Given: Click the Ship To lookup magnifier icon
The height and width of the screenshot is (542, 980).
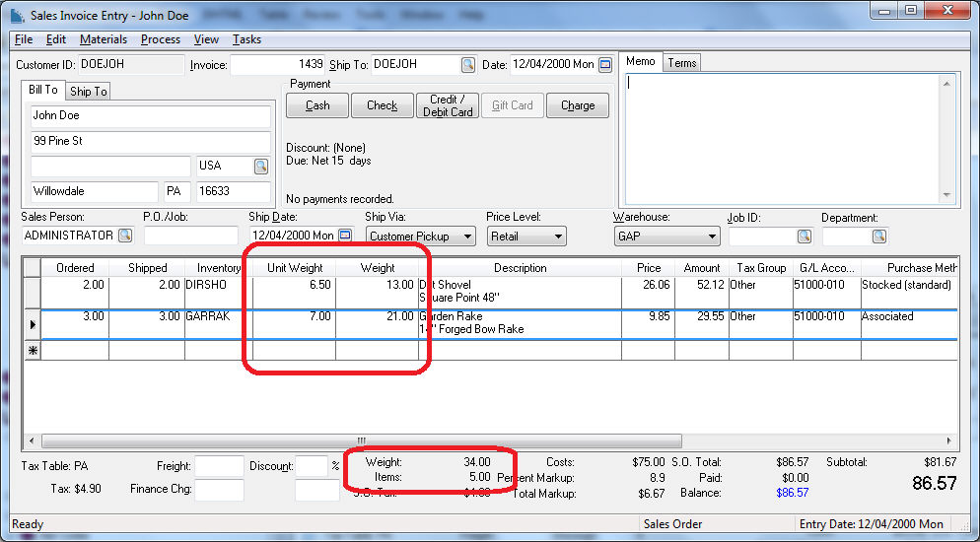Looking at the screenshot, I should point(467,65).
